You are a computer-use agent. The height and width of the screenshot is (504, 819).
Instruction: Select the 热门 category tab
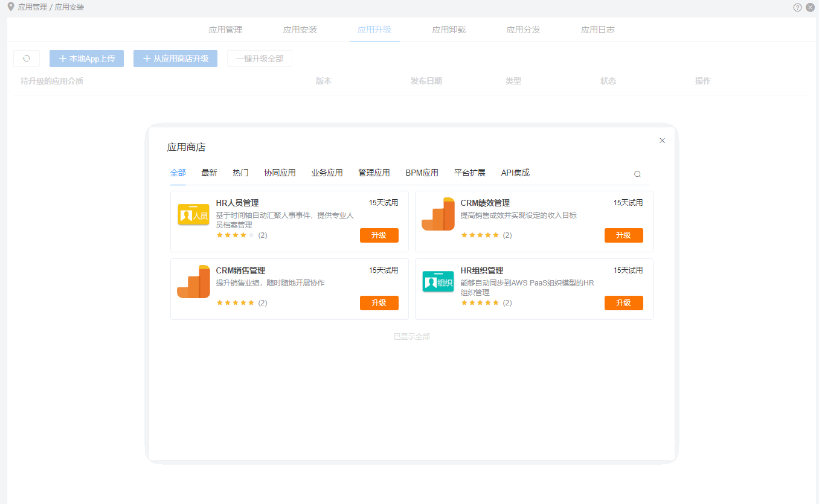[240, 173]
